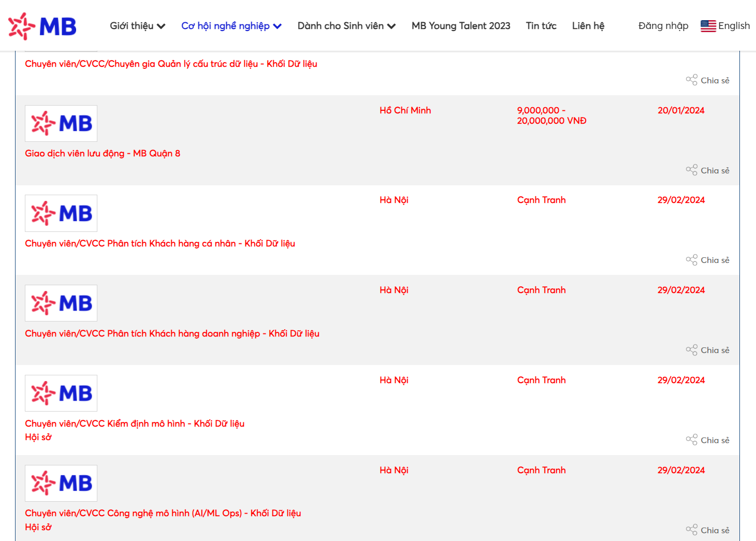Click Hội sở under AI/ML Ops job
Screen dimensions: 756x541
coord(38,527)
